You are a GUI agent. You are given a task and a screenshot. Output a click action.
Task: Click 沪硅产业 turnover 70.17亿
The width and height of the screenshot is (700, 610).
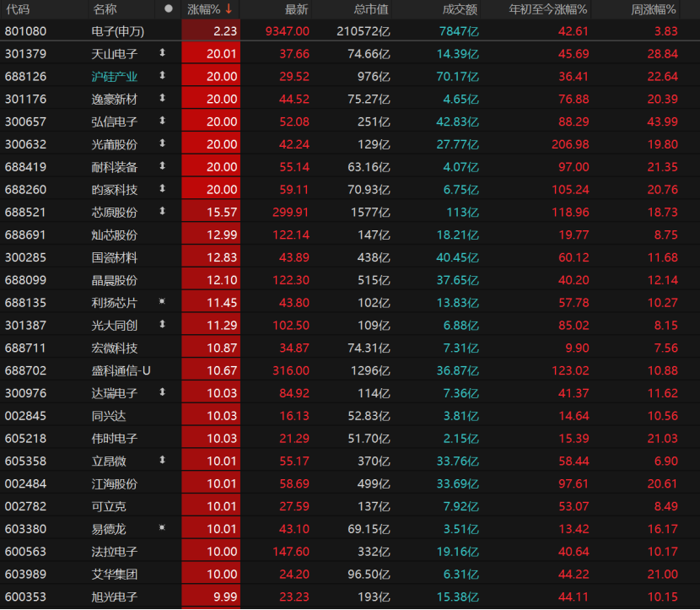coord(458,77)
